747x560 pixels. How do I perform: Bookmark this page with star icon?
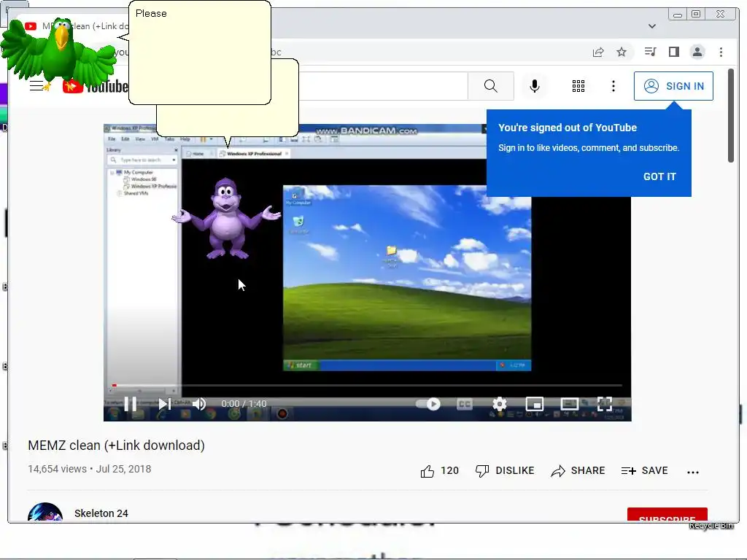(x=622, y=52)
